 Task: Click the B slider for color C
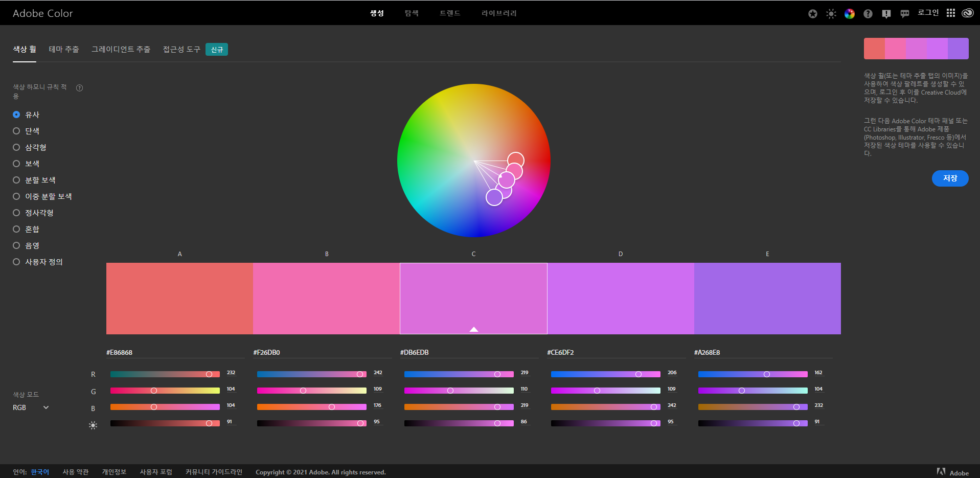pos(459,407)
